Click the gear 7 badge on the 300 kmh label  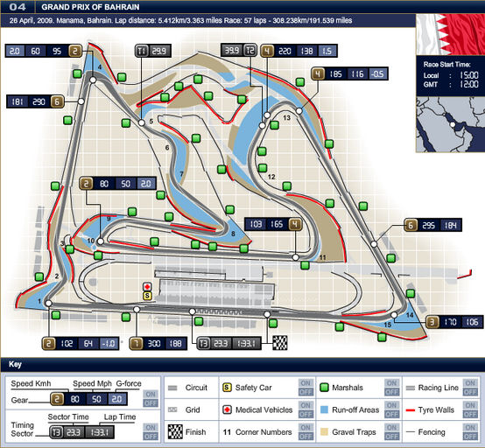click(x=137, y=344)
